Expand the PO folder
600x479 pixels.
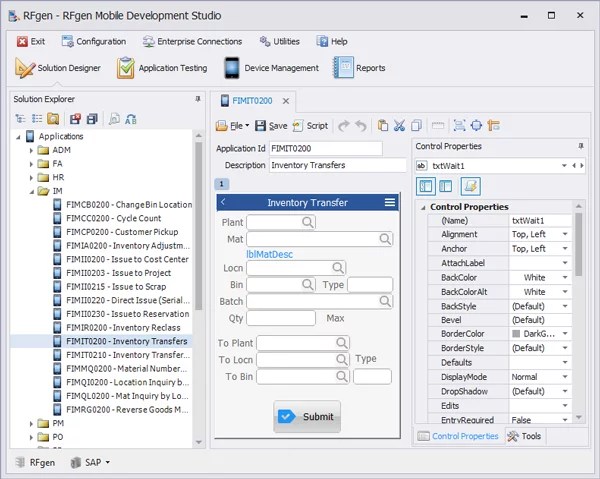click(31, 437)
